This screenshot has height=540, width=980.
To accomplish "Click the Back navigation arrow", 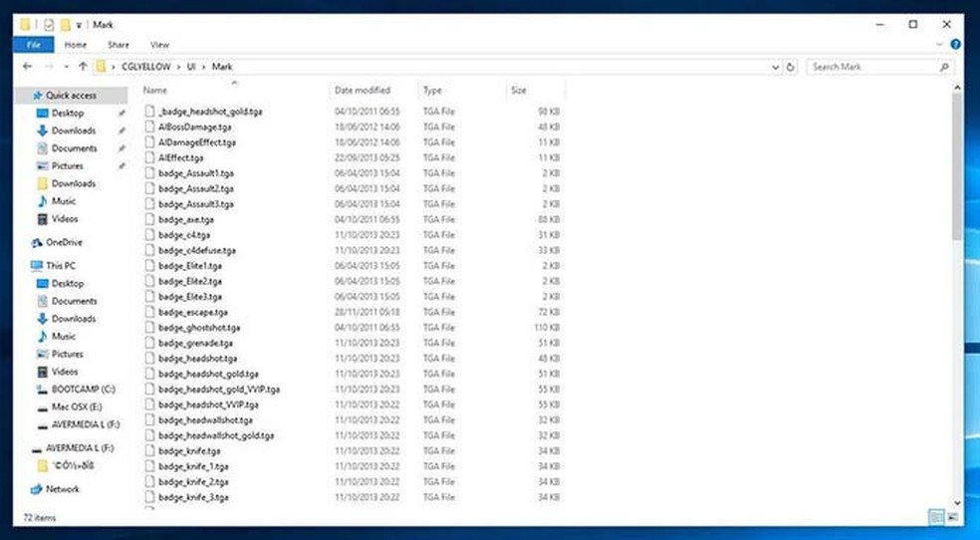I will (27, 66).
